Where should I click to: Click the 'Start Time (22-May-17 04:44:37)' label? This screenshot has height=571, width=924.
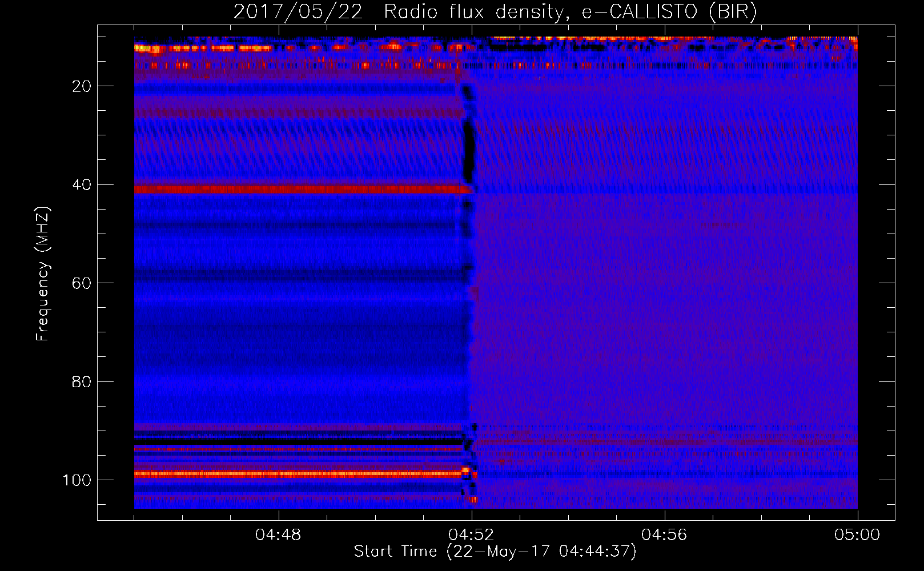495,552
